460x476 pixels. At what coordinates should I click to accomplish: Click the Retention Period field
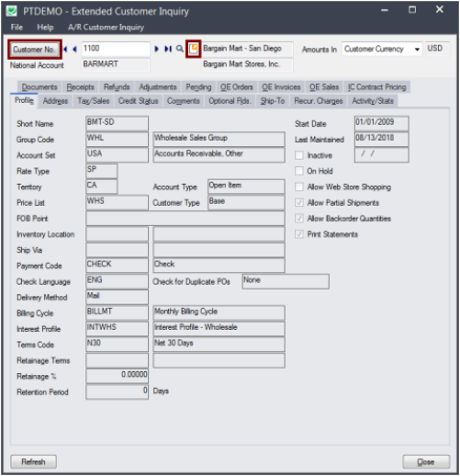(x=117, y=391)
